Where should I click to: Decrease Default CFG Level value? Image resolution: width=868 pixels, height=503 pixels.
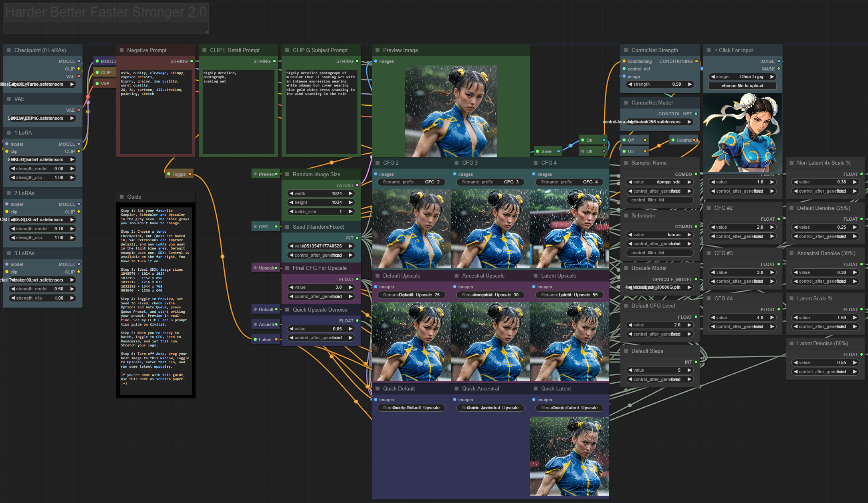630,325
